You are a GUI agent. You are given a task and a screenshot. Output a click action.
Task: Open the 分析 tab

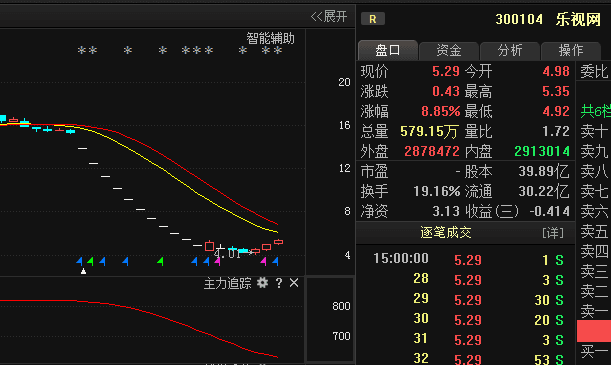coord(510,50)
